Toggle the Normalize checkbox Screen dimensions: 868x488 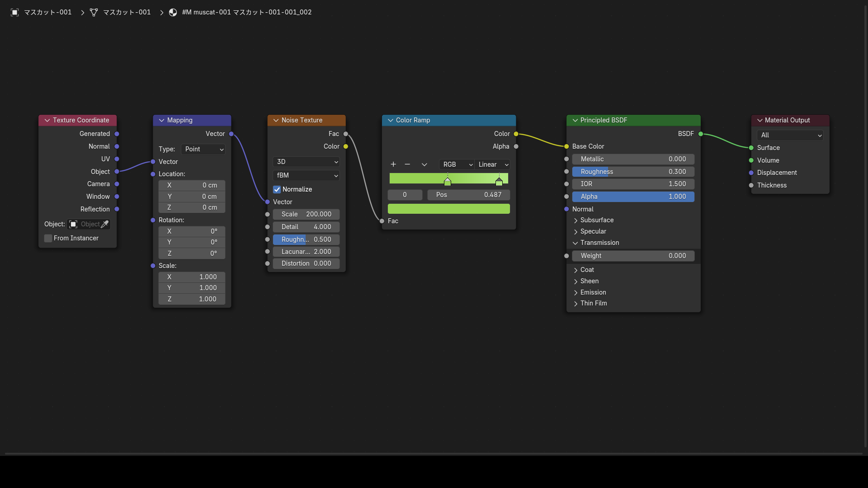[x=277, y=189]
